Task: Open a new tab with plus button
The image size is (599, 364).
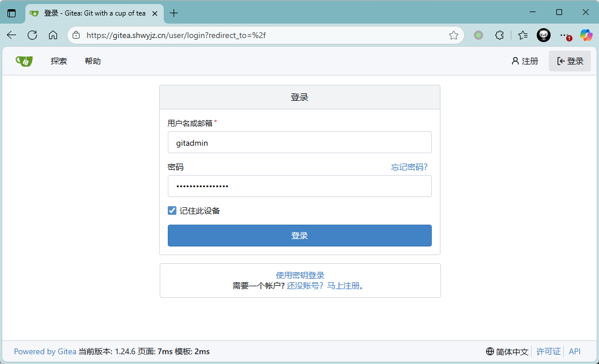Action: (x=174, y=13)
